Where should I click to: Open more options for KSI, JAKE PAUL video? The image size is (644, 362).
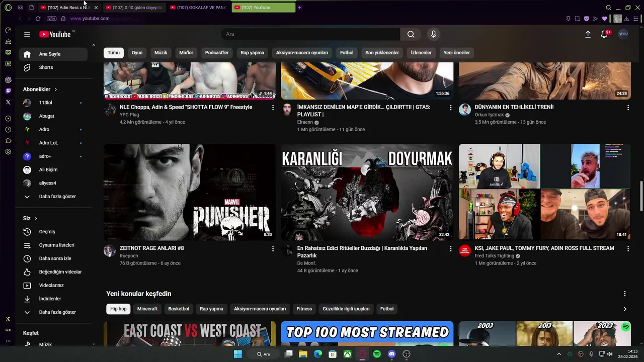coord(628,249)
